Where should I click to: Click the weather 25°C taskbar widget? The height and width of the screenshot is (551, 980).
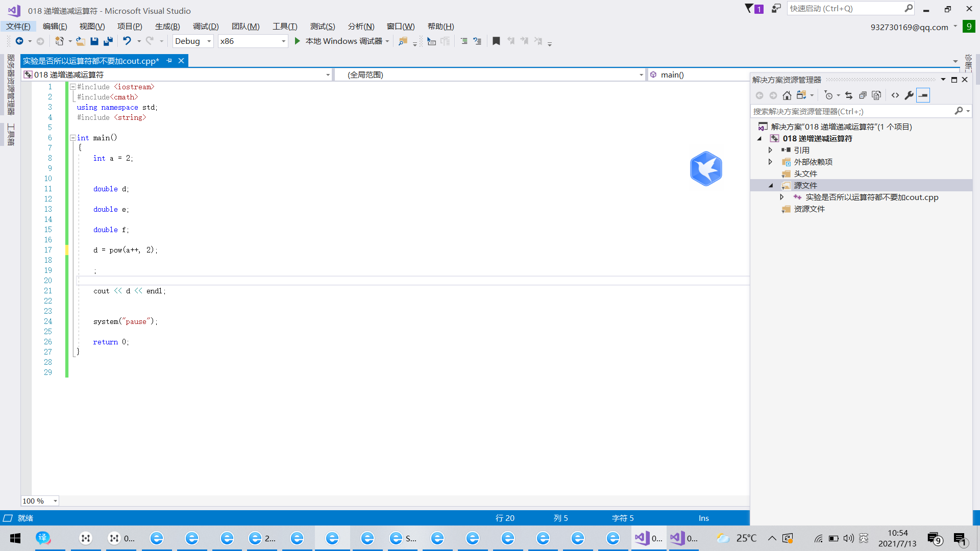(737, 538)
